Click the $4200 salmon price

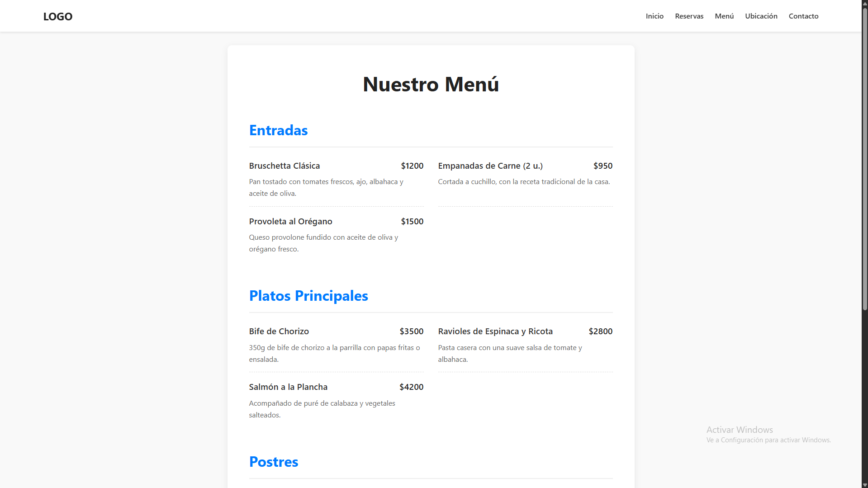pyautogui.click(x=411, y=387)
